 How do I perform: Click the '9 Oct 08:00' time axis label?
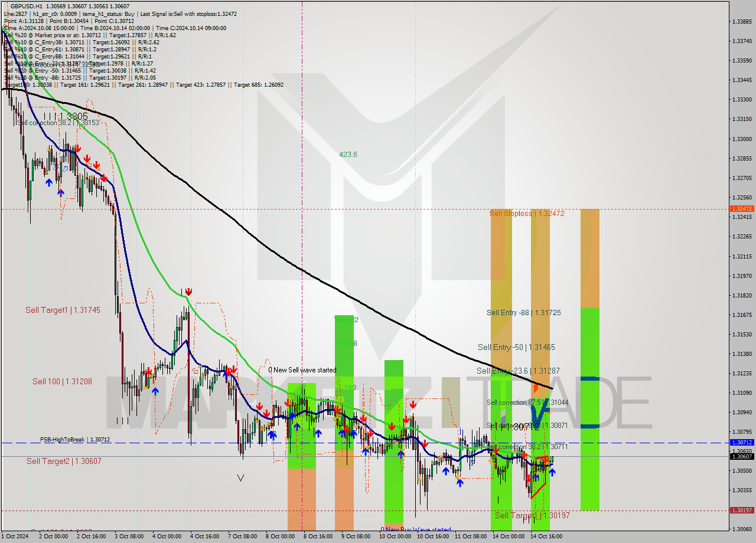coord(356,537)
